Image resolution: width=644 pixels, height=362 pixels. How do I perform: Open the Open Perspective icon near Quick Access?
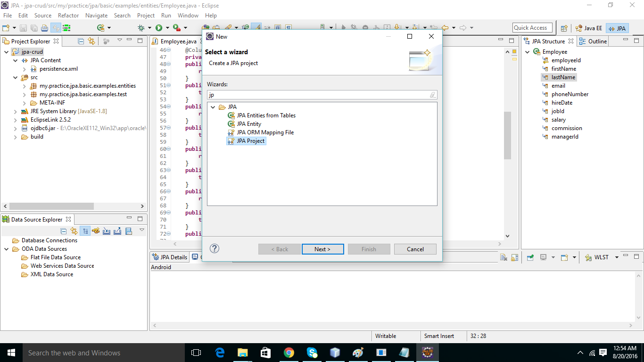(564, 28)
